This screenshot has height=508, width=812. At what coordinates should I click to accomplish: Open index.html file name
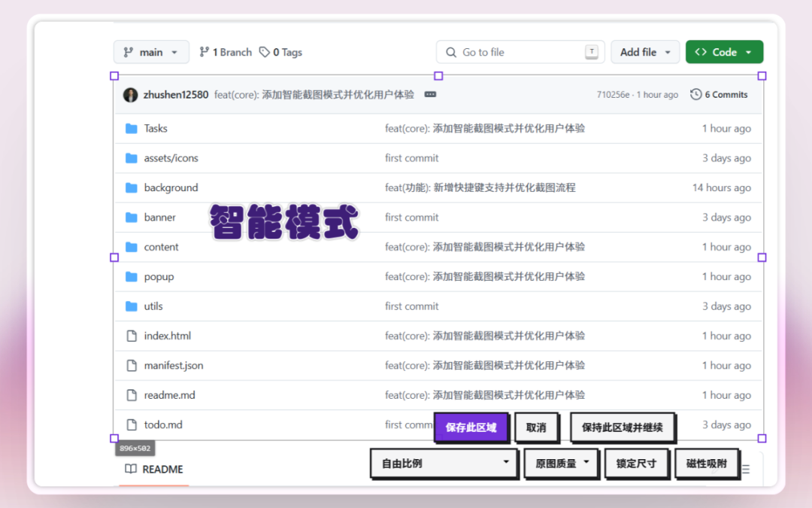(x=168, y=336)
